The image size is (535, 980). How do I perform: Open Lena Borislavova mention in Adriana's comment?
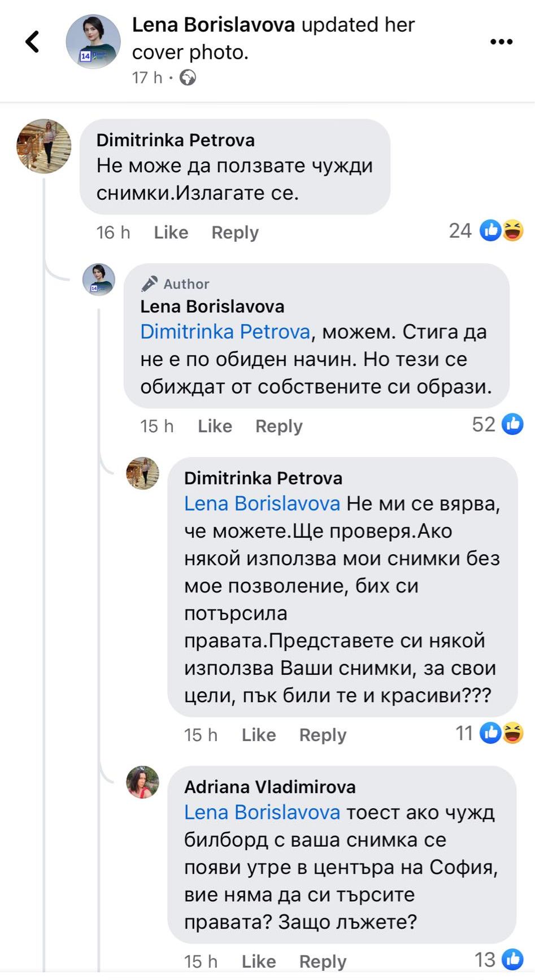[x=262, y=812]
